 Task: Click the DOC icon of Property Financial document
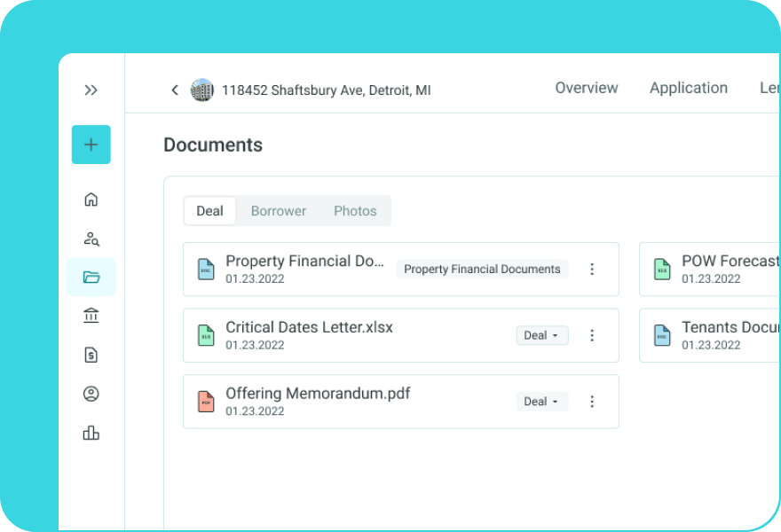point(206,270)
